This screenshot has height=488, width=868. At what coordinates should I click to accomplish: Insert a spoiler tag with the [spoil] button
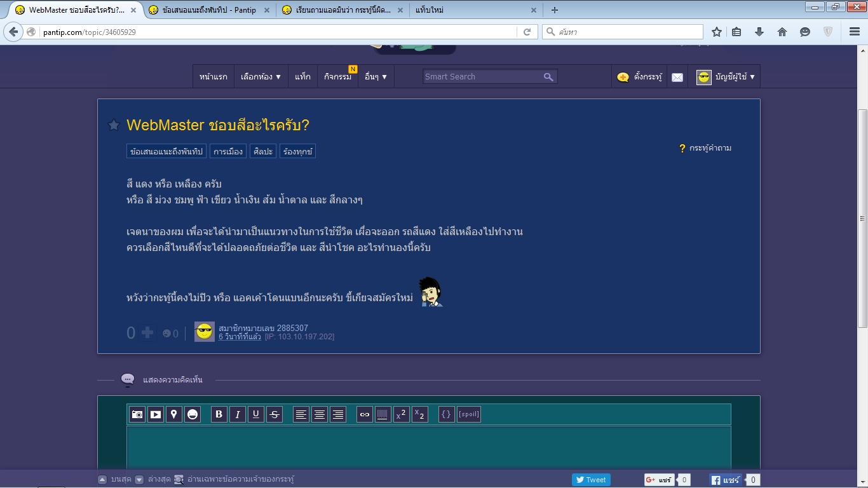click(x=469, y=415)
